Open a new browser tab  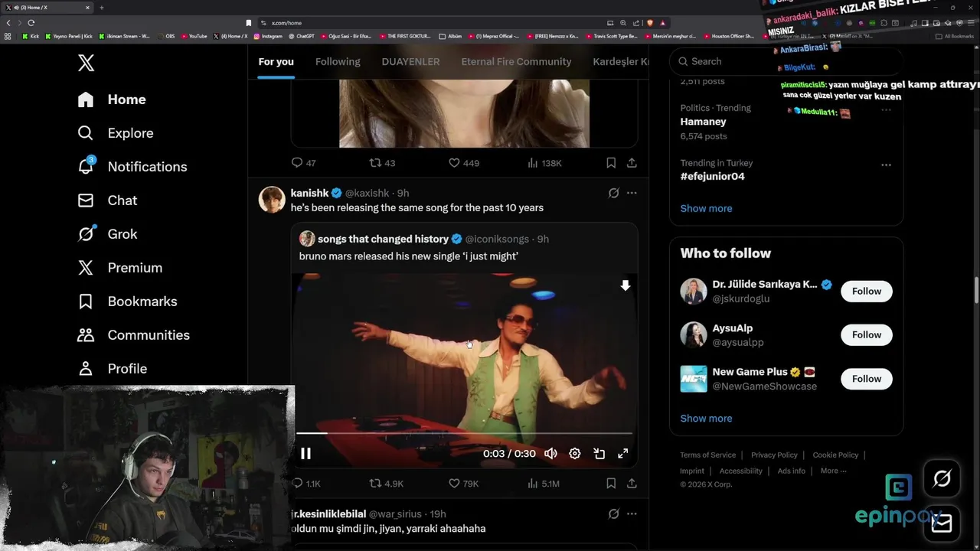point(101,8)
